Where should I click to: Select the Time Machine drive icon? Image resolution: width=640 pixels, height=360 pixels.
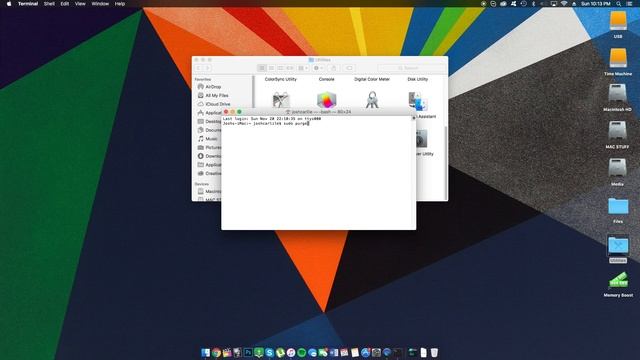tap(618, 58)
